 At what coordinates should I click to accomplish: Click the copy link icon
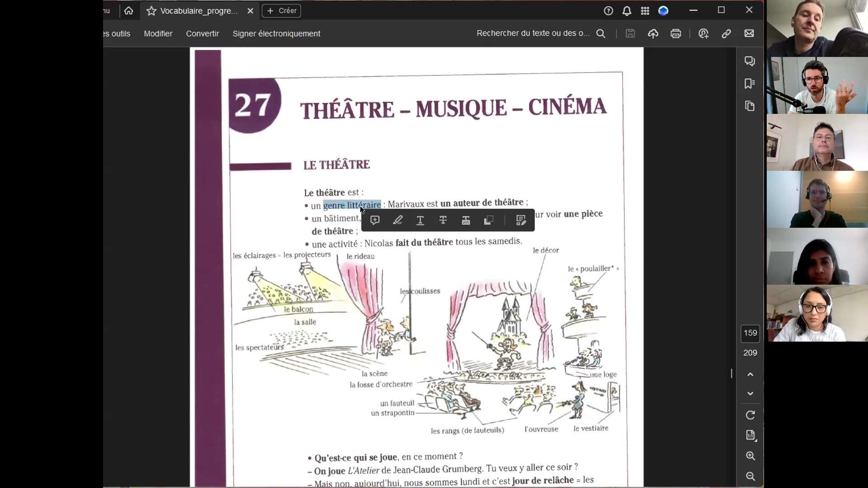tap(726, 33)
